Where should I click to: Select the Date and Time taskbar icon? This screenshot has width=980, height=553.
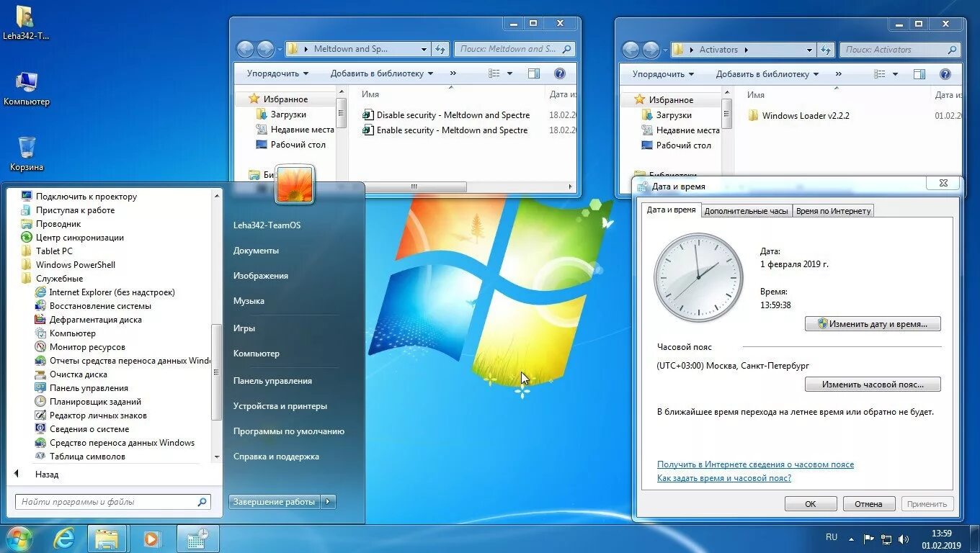tap(197, 539)
